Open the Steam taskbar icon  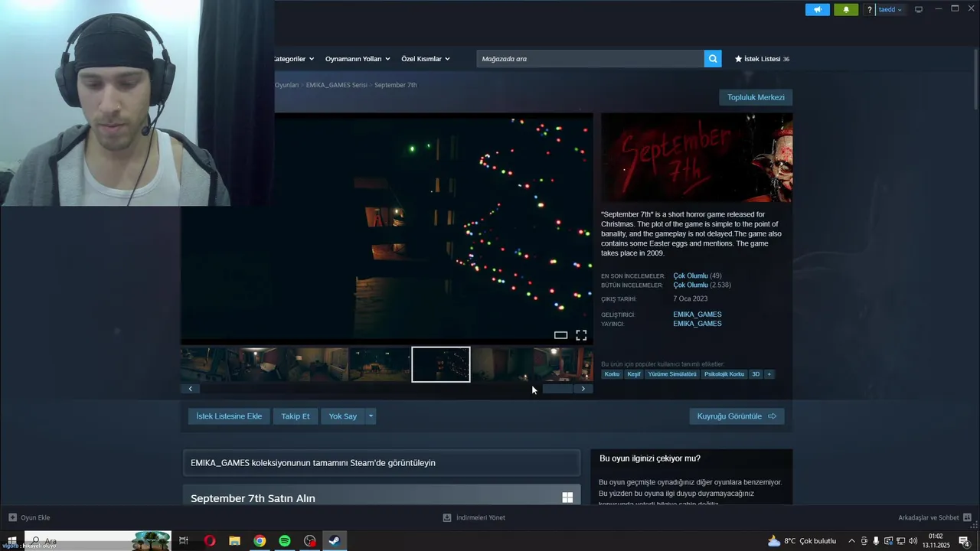click(335, 541)
